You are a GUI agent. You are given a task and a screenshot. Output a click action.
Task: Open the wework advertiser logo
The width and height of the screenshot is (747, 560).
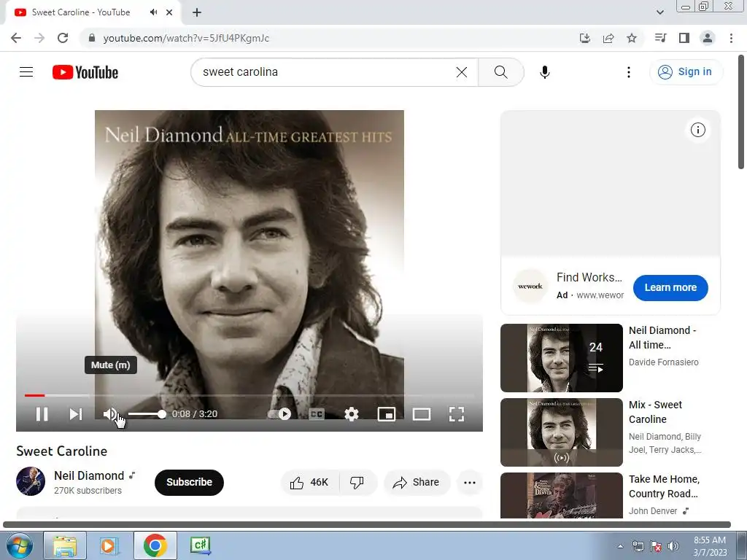[x=530, y=286]
